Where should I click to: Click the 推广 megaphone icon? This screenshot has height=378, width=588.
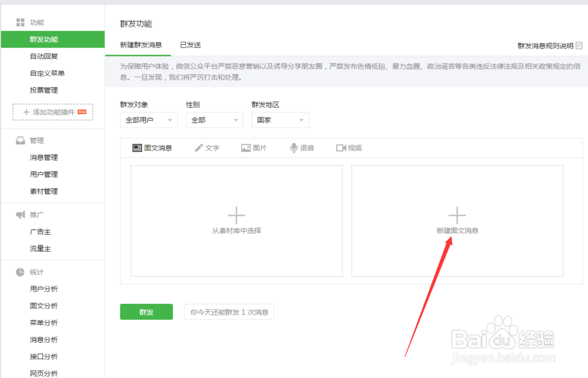click(x=20, y=214)
